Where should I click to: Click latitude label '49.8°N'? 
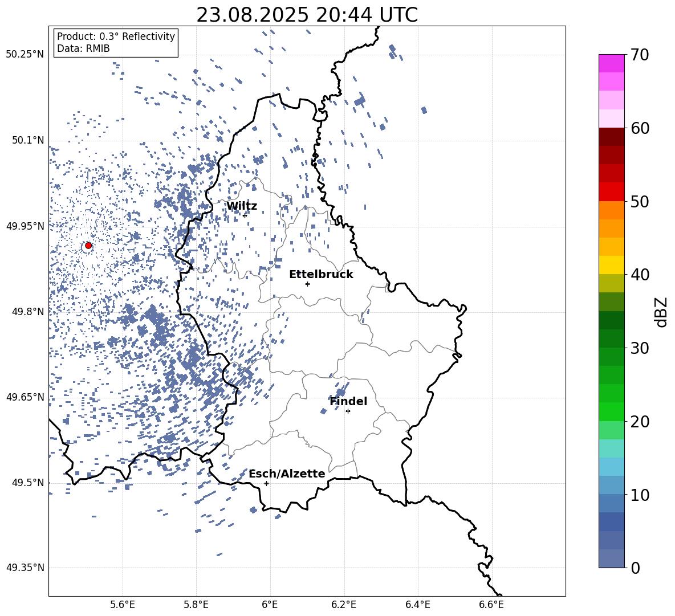pyautogui.click(x=27, y=312)
